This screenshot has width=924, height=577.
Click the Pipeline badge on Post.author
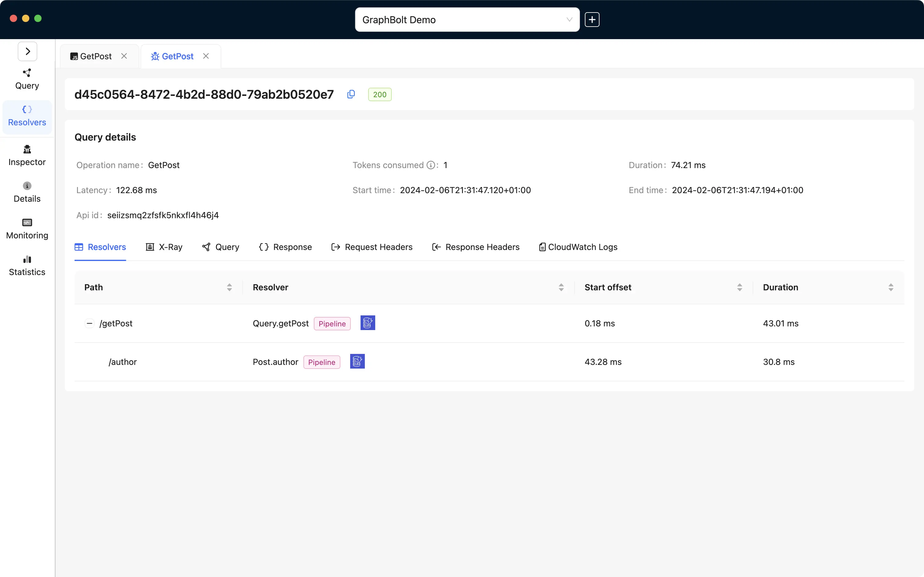(322, 362)
